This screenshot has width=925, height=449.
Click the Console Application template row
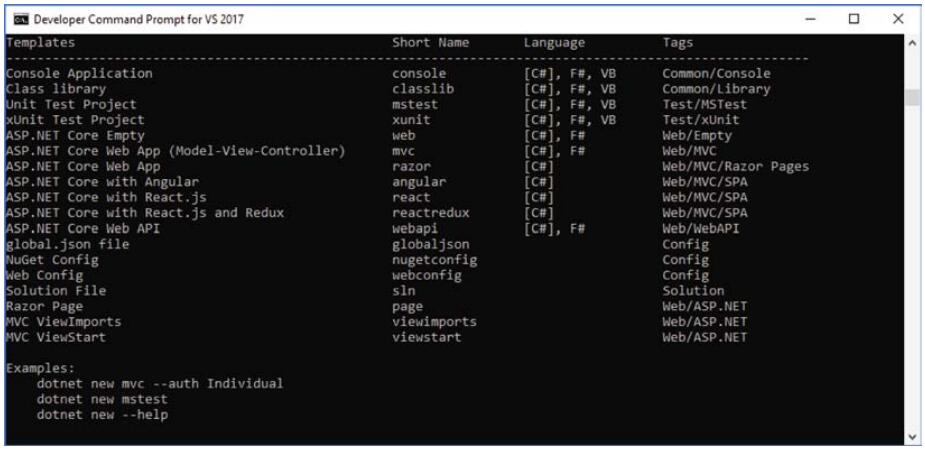(x=79, y=74)
